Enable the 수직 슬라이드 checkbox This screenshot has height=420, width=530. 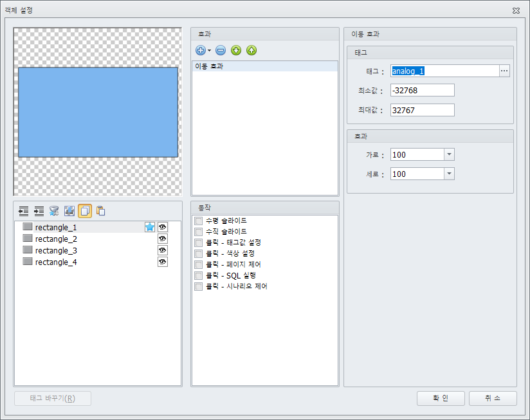[198, 232]
